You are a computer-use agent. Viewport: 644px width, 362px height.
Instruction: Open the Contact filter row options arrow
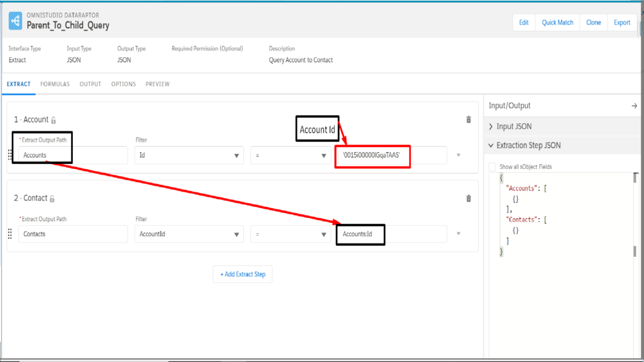(458, 234)
